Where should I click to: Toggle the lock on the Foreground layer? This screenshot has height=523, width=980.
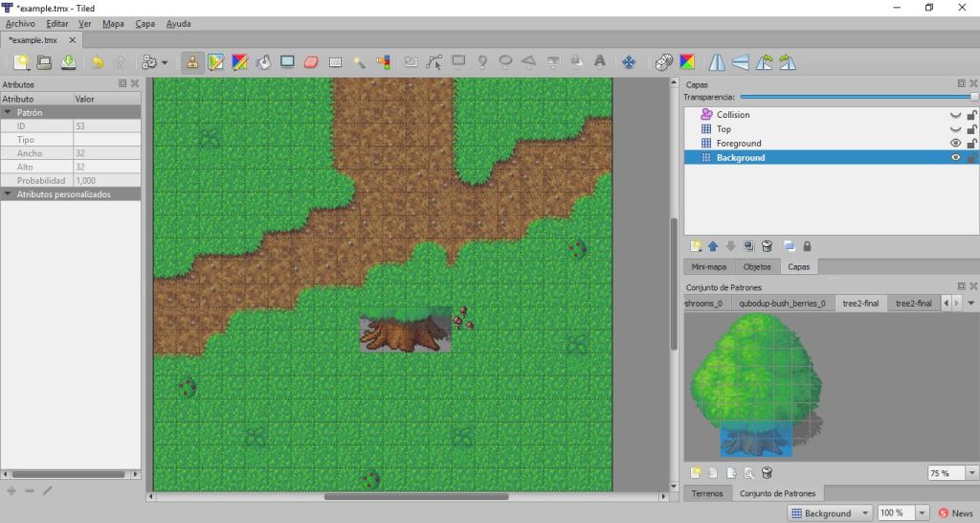[972, 144]
